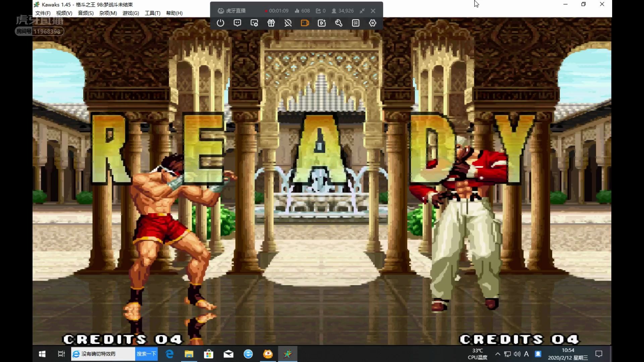Open the image settings icon in overlay
The width and height of the screenshot is (644, 362).
pos(254,23)
